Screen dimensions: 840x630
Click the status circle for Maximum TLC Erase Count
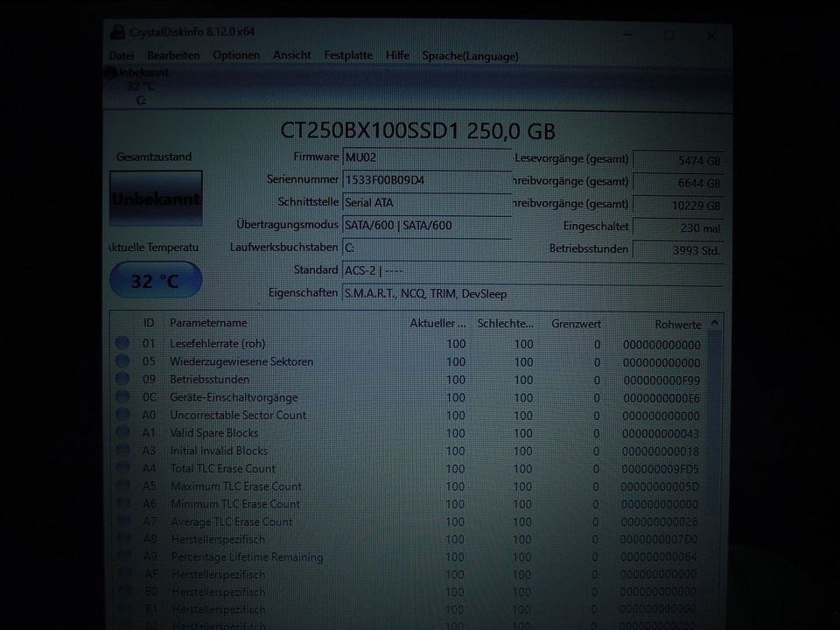click(x=123, y=486)
